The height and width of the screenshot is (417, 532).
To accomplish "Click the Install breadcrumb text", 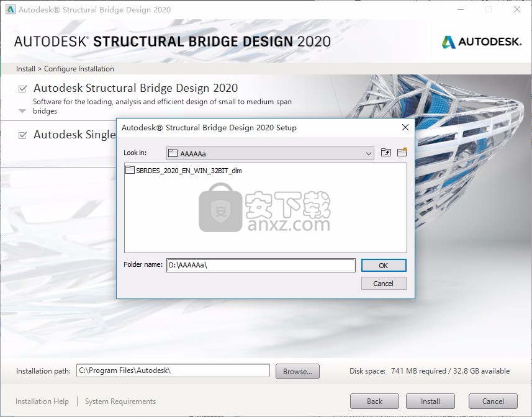I will click(25, 69).
